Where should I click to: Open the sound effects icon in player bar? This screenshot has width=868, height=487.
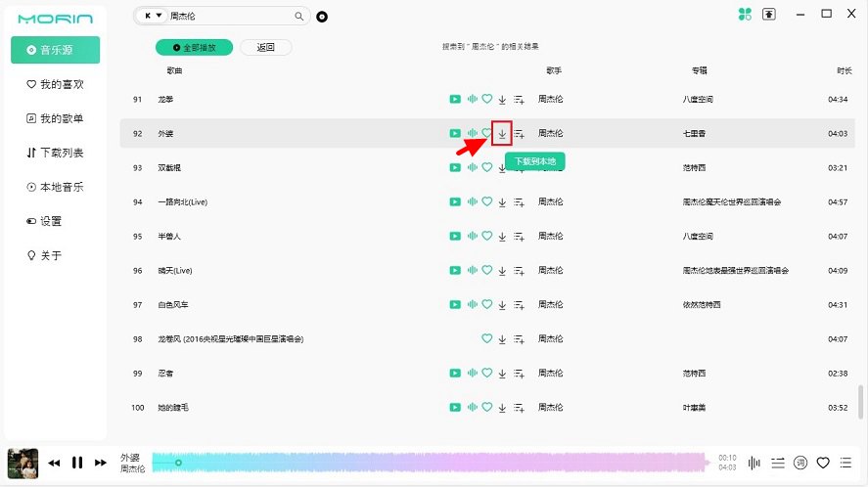(754, 463)
